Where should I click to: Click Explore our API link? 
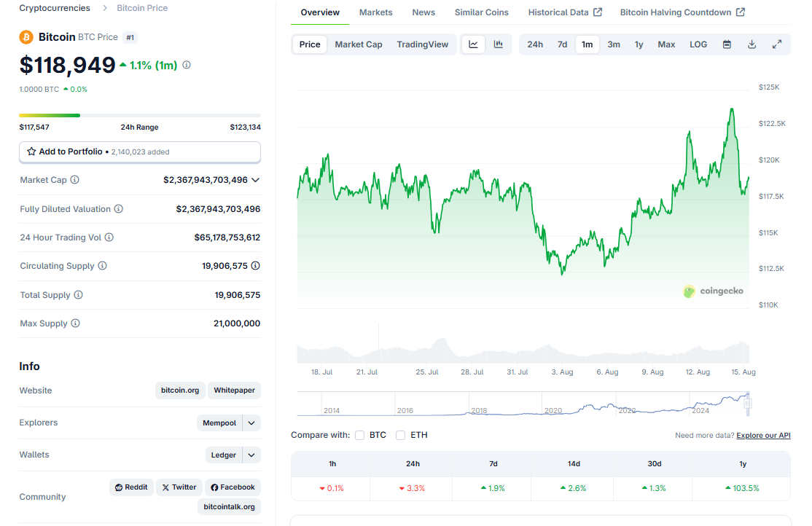coord(763,436)
